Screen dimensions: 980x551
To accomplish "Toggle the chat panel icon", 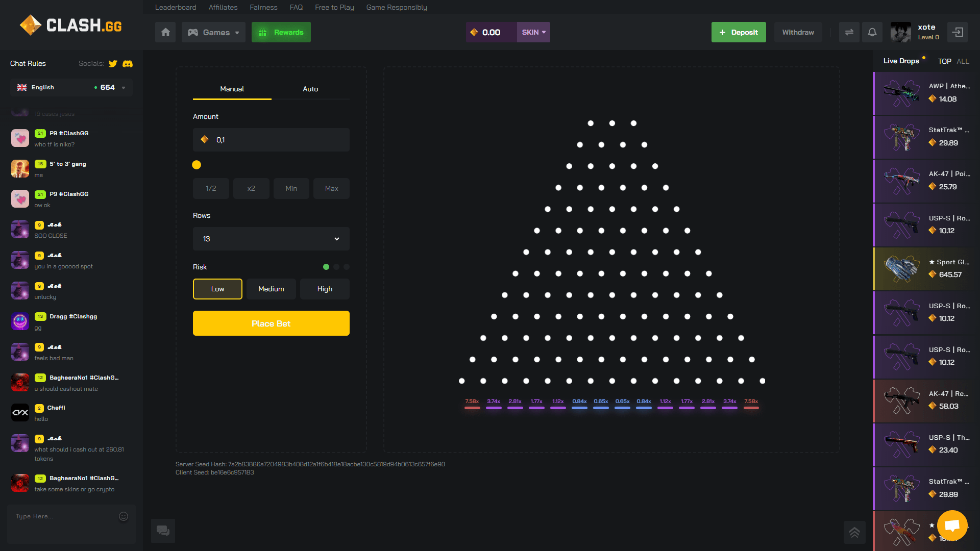I will (163, 531).
